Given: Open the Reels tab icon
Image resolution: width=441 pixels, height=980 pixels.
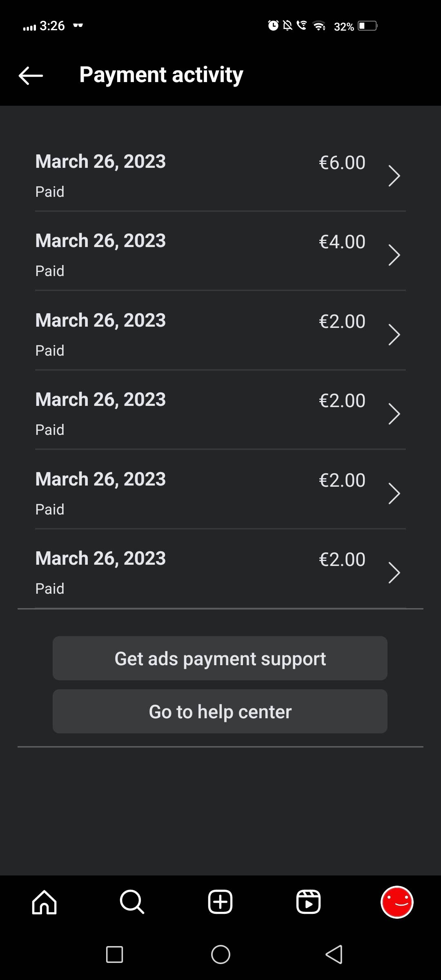Looking at the screenshot, I should [308, 902].
